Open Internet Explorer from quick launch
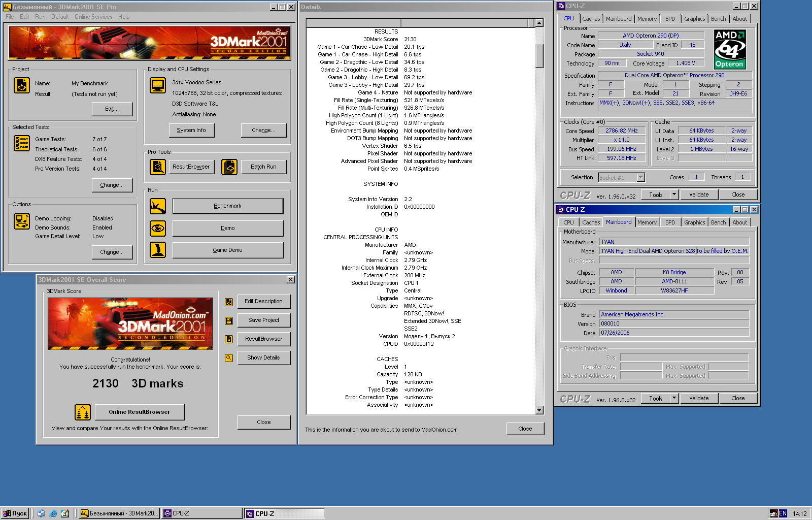This screenshot has width=812, height=520. 53,513
